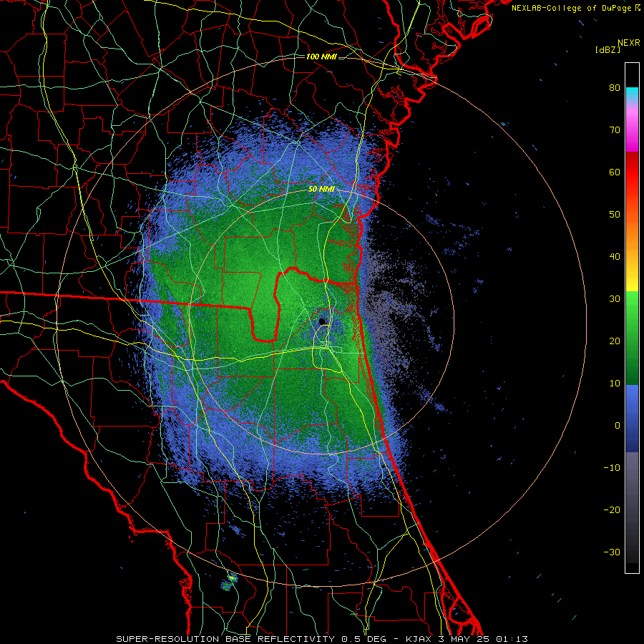
Task: Click the black radar site dot at center
Action: (x=322, y=321)
